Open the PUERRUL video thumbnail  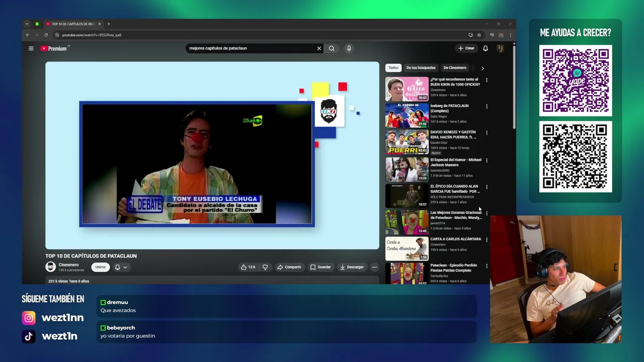tap(407, 142)
